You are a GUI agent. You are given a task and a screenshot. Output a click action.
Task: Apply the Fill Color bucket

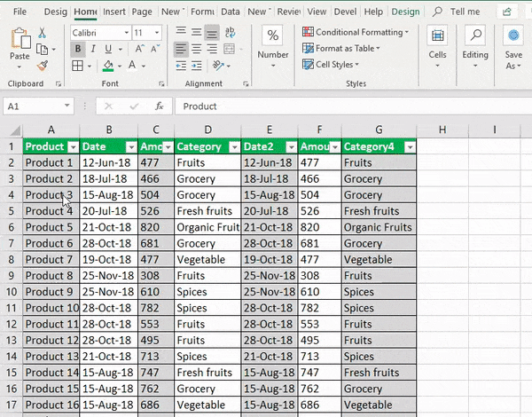point(108,66)
